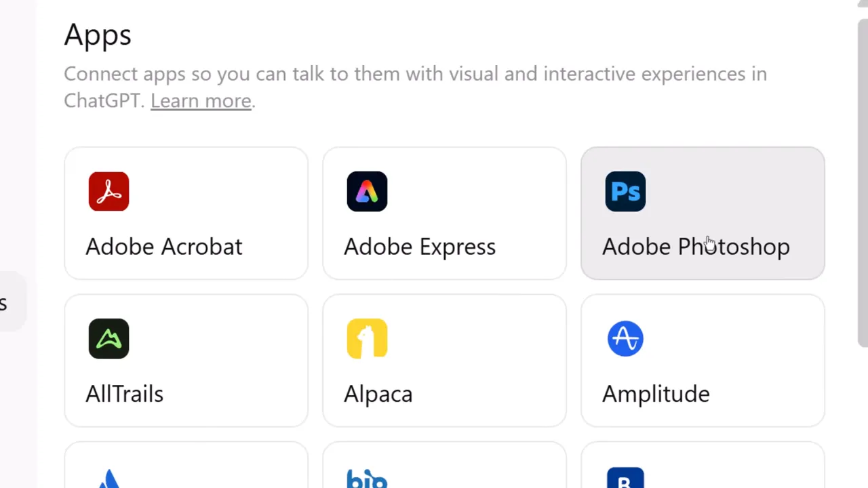Screen dimensions: 868x488
Task: Select the Adobe Photoshop name label
Action: (x=696, y=247)
